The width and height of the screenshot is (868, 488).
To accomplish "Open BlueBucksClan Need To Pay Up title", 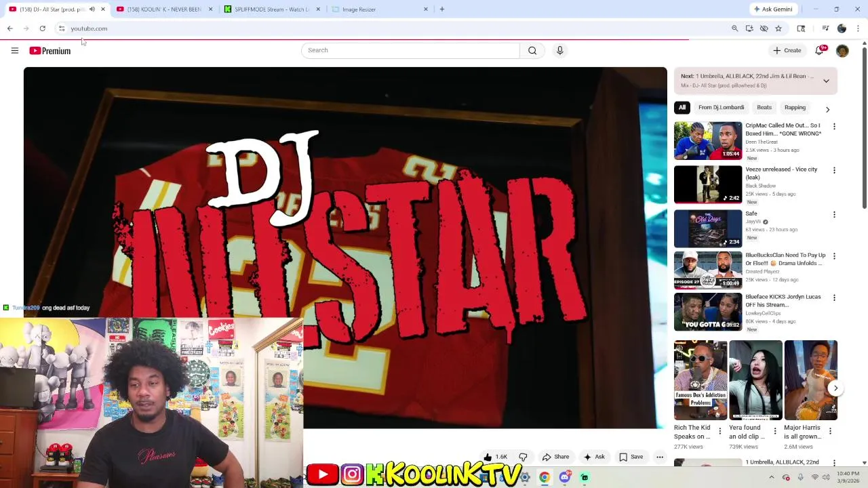I will coord(785,260).
